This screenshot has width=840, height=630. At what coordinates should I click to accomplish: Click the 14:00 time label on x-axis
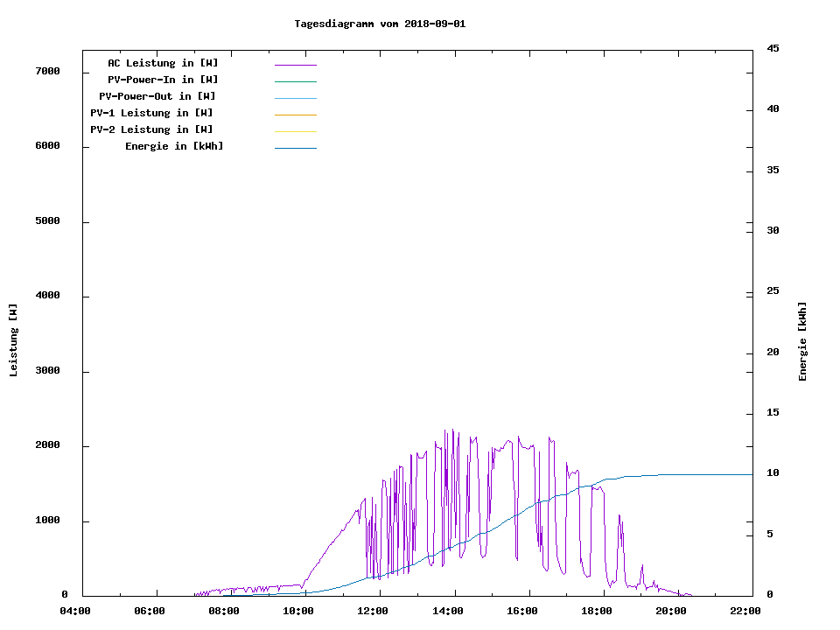[x=448, y=611]
